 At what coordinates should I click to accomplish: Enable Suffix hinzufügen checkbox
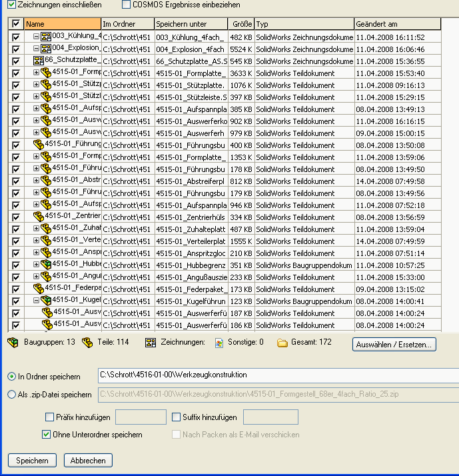176,417
